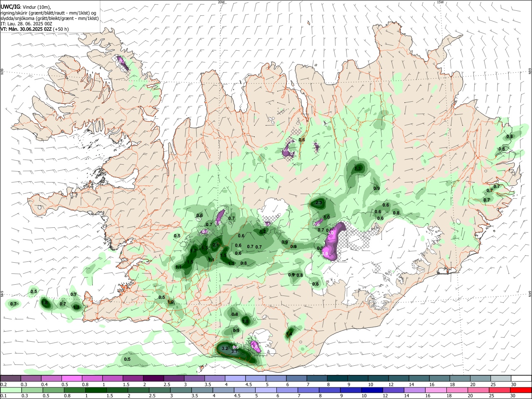Click the 1.7 precipitation value on the map
532x399 pixels.
click(193, 251)
